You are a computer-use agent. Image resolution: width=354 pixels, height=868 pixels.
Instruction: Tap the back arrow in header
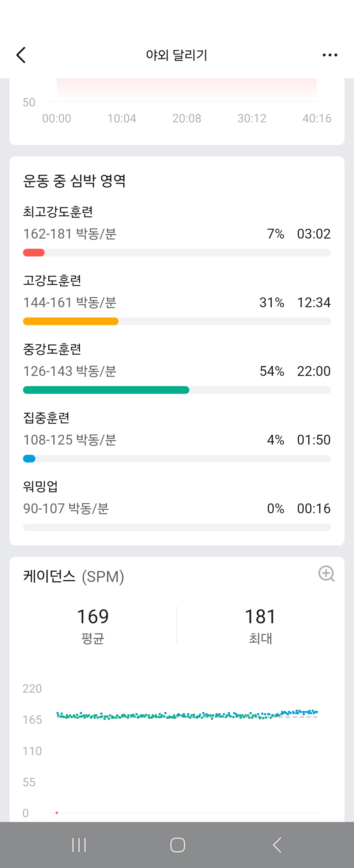[x=21, y=55]
